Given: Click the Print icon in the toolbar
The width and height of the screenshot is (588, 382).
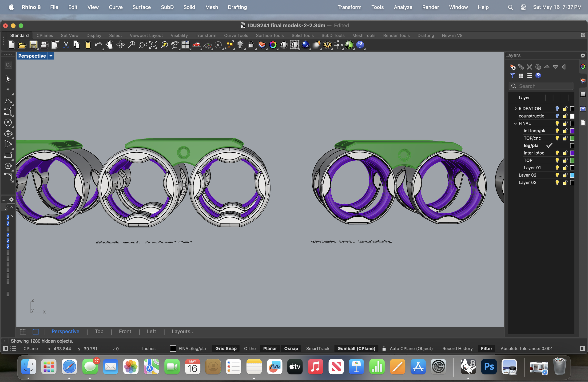Looking at the screenshot, I should (44, 45).
